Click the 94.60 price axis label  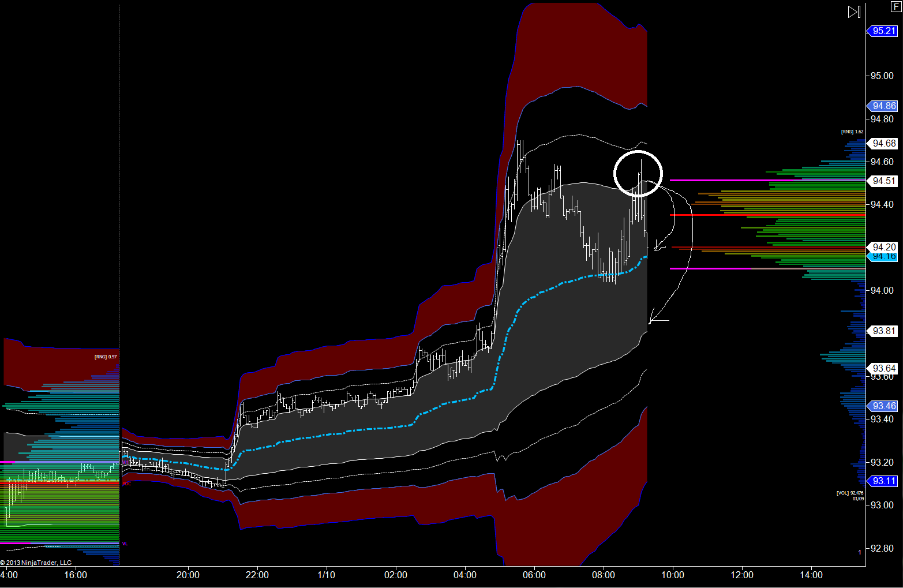click(882, 162)
